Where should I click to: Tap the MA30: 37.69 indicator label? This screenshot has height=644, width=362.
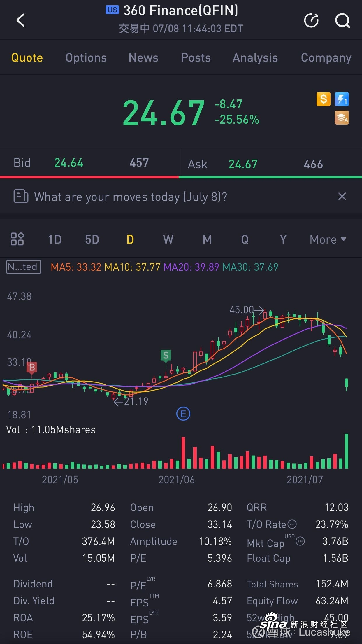click(250, 267)
